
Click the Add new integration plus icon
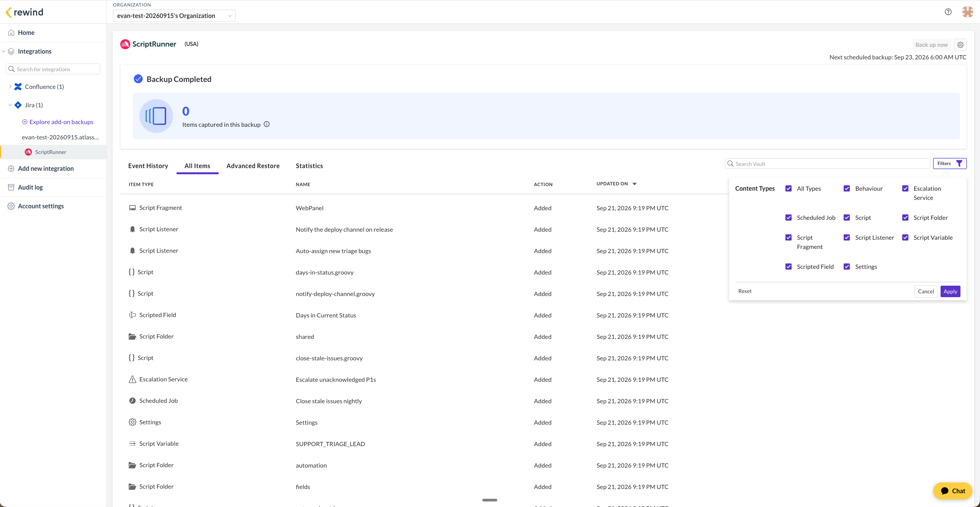click(11, 168)
